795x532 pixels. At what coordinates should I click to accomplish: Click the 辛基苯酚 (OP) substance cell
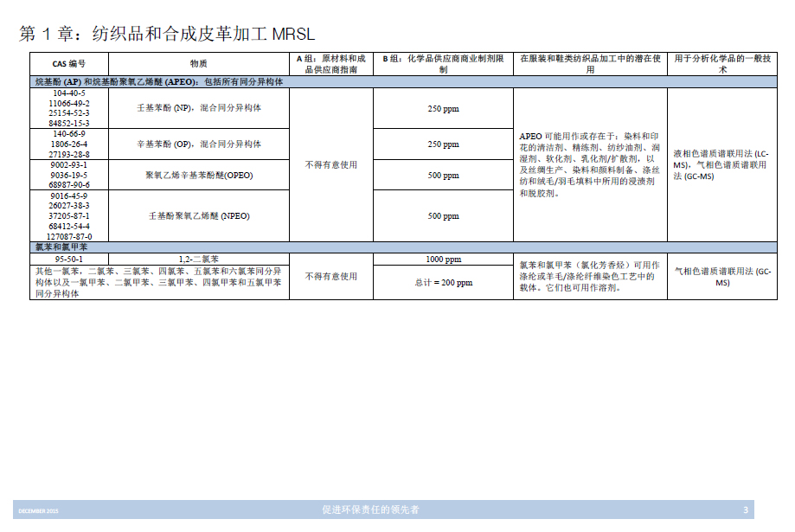[x=199, y=144]
